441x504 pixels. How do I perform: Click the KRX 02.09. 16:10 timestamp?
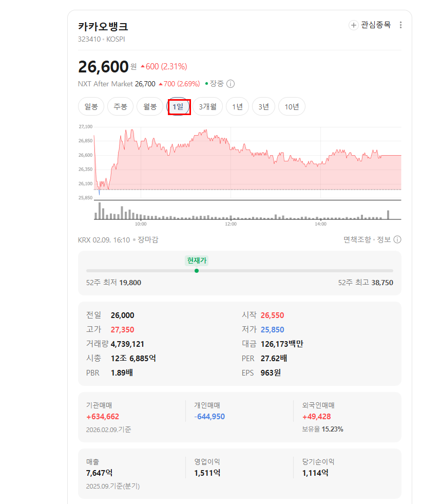[104, 240]
